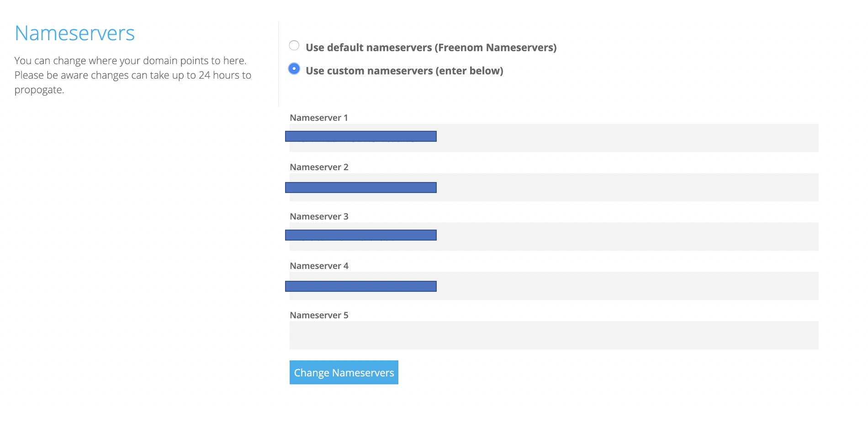The height and width of the screenshot is (429, 868).
Task: Select the custom nameservers radio button
Action: tap(294, 69)
